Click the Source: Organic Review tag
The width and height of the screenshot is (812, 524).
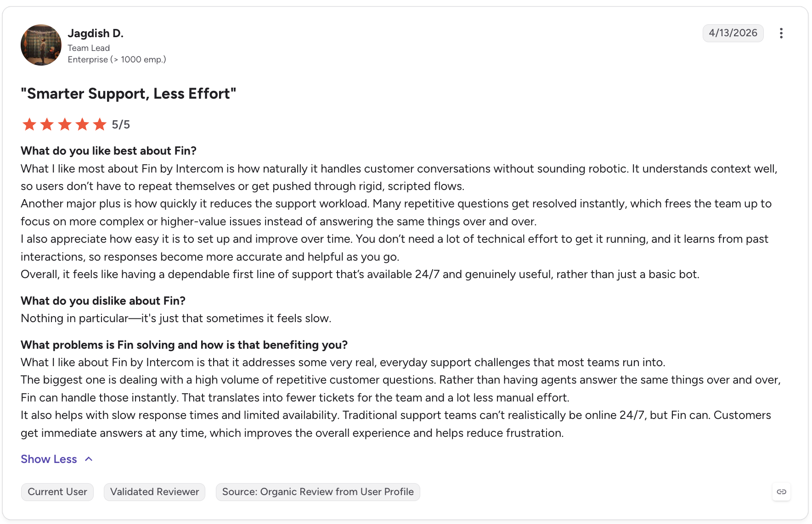tap(318, 492)
